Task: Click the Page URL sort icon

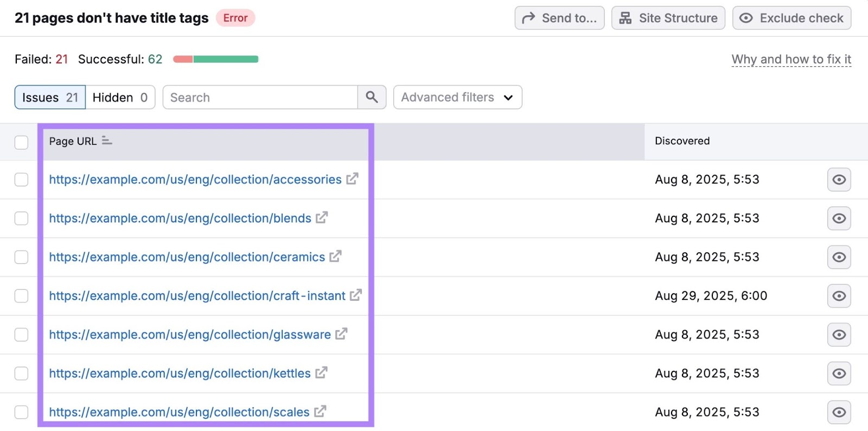Action: pyautogui.click(x=107, y=141)
